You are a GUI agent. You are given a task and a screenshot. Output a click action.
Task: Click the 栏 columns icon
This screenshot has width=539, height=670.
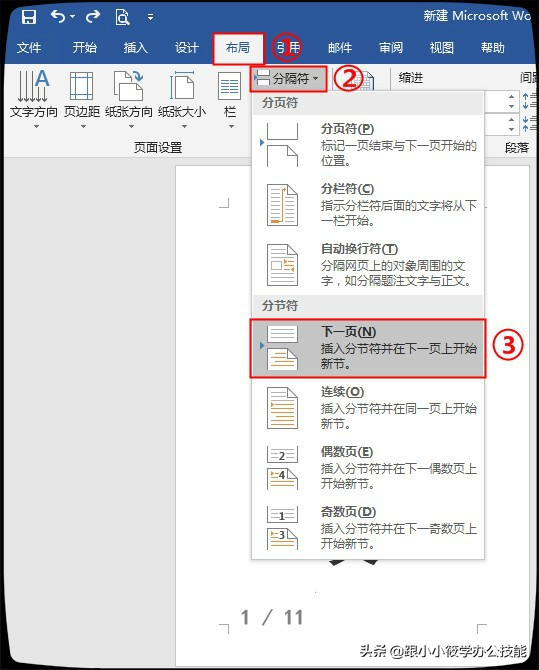pyautogui.click(x=230, y=86)
